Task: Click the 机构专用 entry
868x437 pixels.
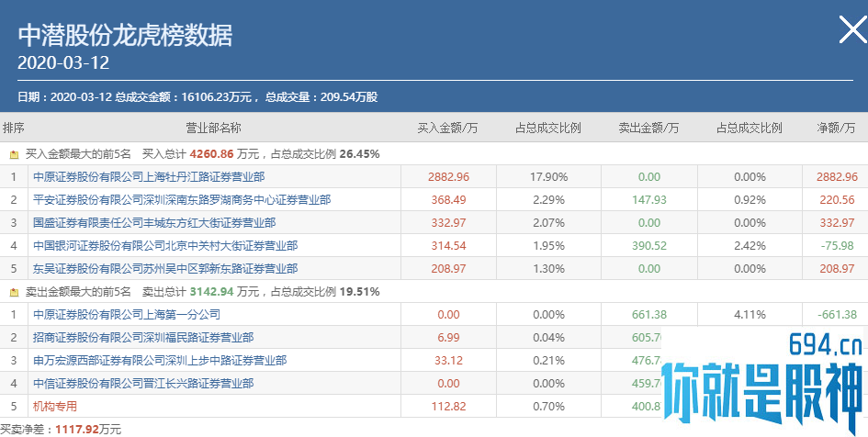Action: (x=55, y=407)
